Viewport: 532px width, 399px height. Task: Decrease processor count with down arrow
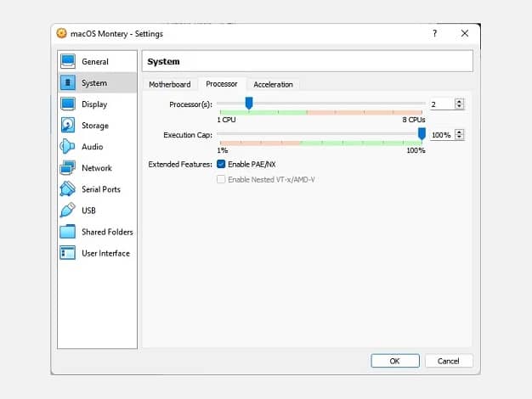pyautogui.click(x=460, y=106)
